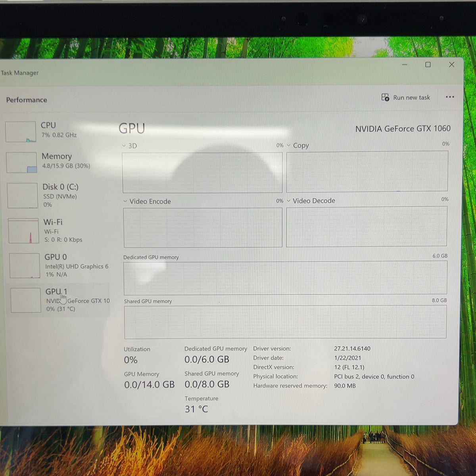Click the Video Decode graph
This screenshot has width=476, height=476.
367,226
